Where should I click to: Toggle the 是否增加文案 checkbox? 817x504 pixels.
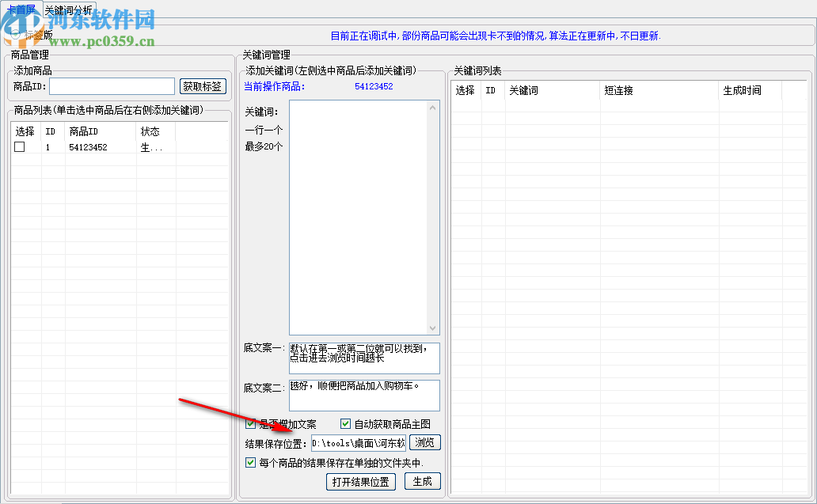pyautogui.click(x=251, y=424)
